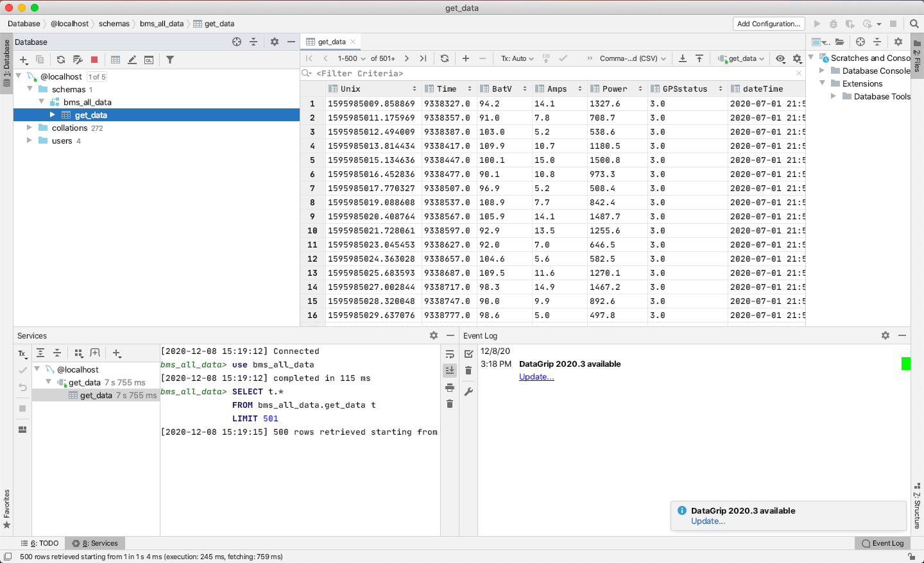Go to the last page of results

click(x=423, y=58)
